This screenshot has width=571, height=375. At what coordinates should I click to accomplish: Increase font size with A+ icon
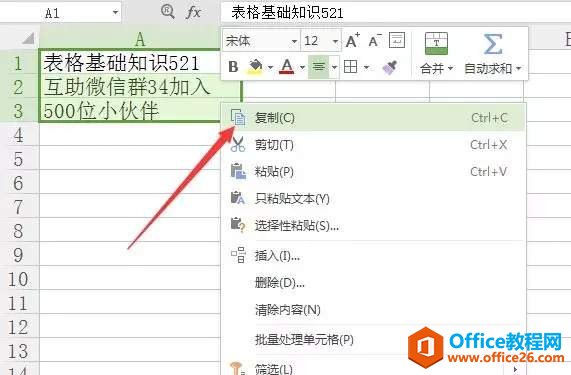(x=353, y=41)
